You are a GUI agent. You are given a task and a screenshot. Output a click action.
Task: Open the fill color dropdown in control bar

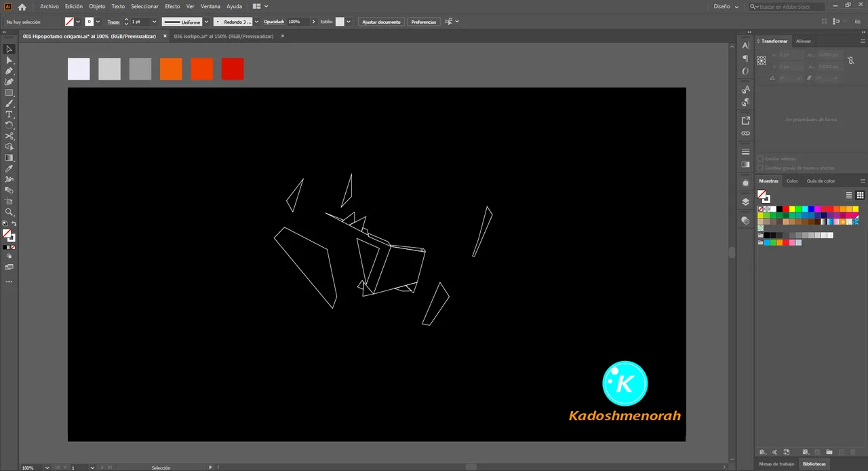tap(78, 22)
